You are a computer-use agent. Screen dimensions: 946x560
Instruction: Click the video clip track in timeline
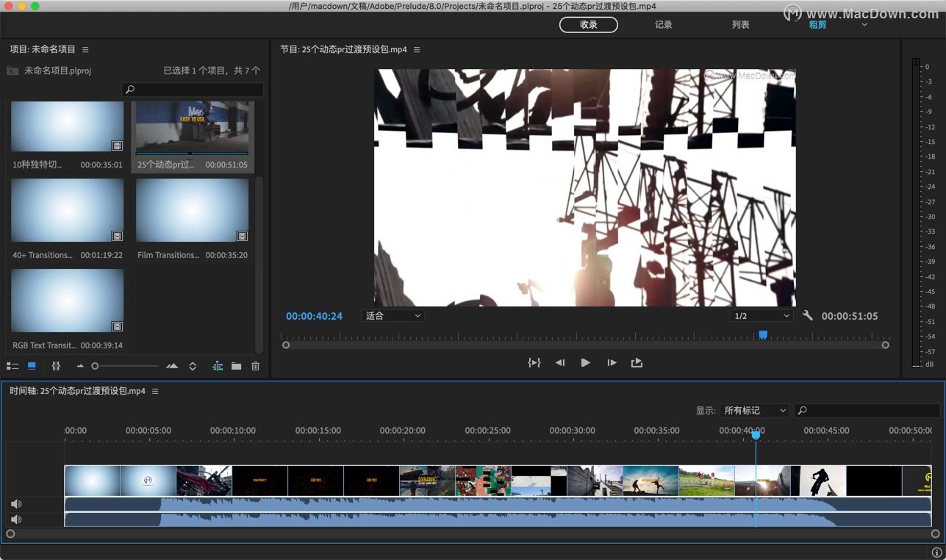tap(498, 481)
